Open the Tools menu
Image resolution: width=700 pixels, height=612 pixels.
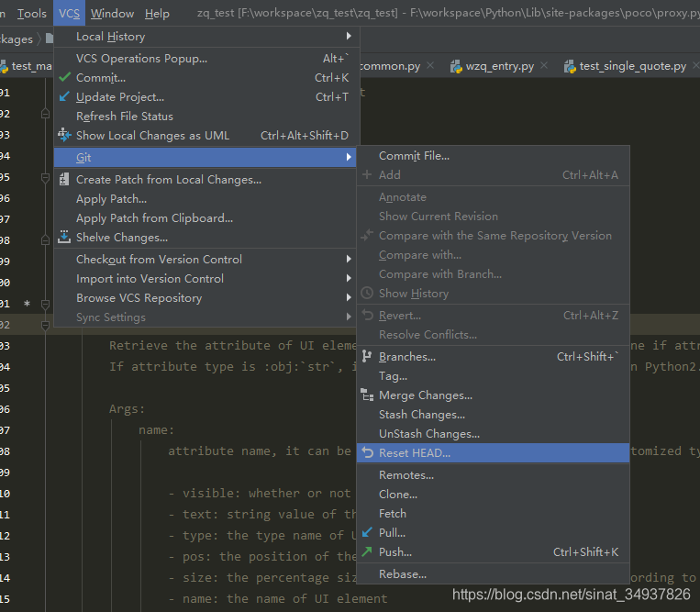32,14
